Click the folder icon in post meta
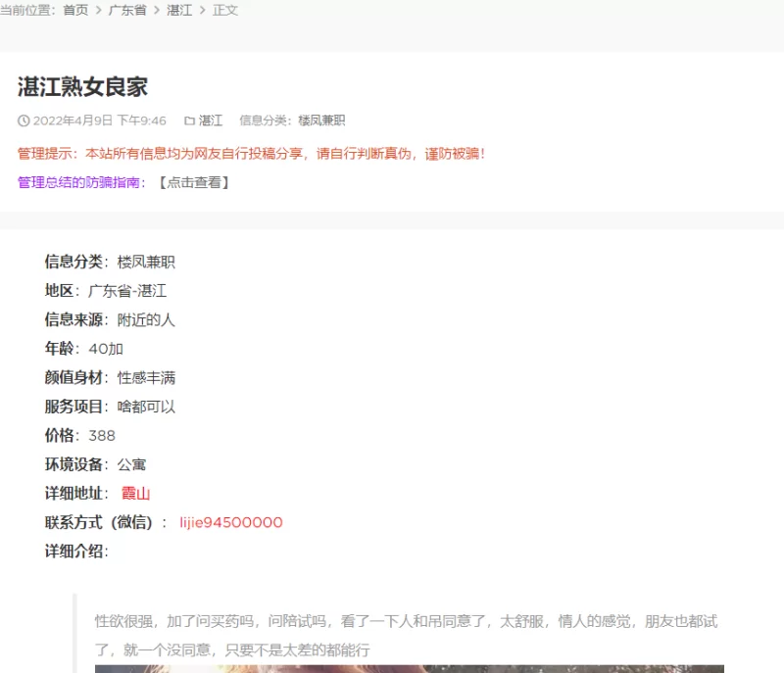Viewport: 784px width, 673px height. pos(189,120)
